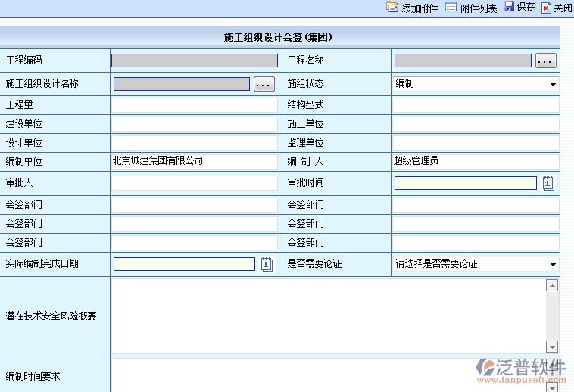Click the 审批时间 date input field
The image size is (574, 392).
(x=465, y=183)
